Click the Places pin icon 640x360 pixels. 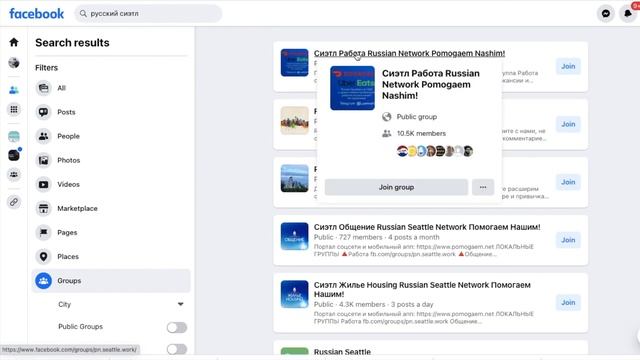pos(43,257)
